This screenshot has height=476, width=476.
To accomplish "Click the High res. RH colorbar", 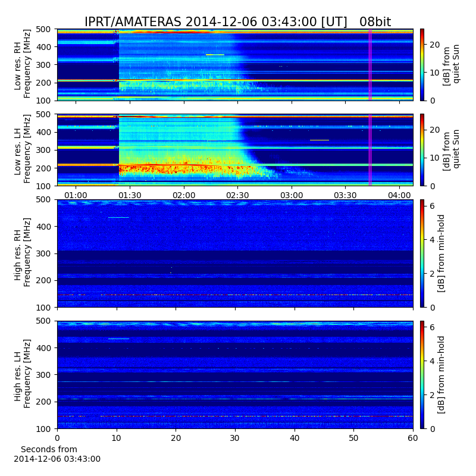I will pyautogui.click(x=422, y=253).
